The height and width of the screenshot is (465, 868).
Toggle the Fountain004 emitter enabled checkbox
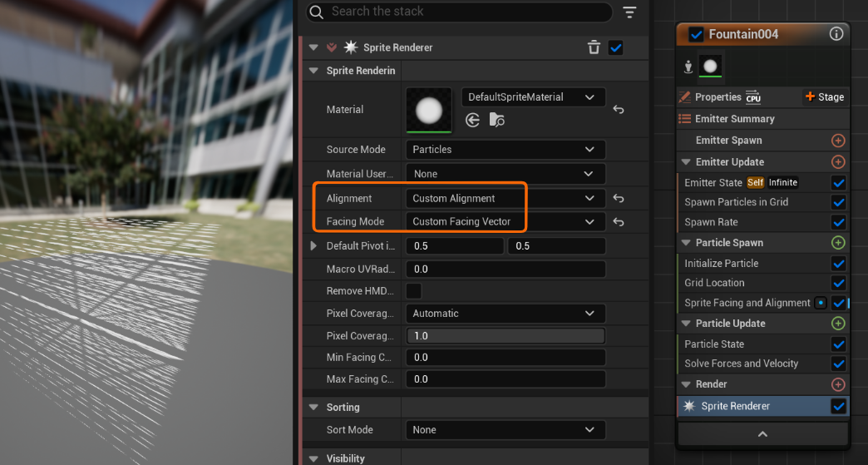(x=695, y=34)
